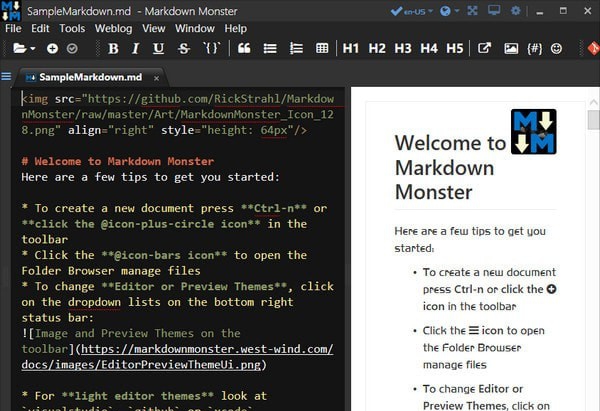Click bars icon in preview bullet
The width and height of the screenshot is (600, 411).
pos(474,330)
